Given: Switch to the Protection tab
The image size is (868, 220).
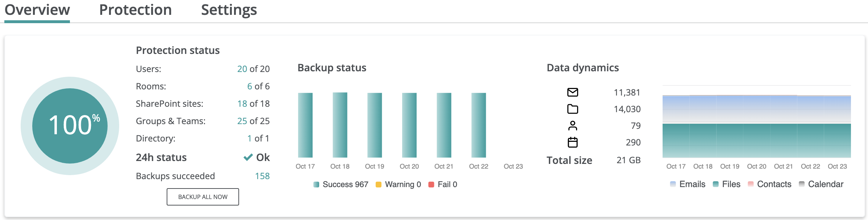Looking at the screenshot, I should [x=135, y=10].
